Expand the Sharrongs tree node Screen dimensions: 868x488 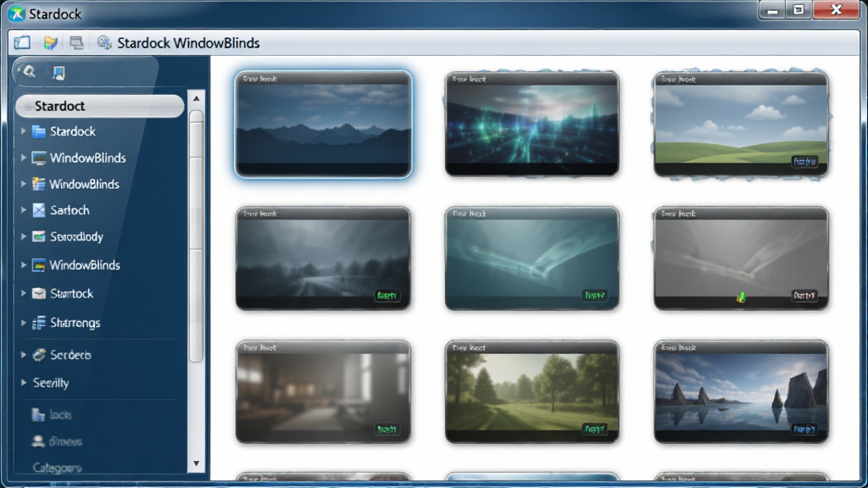tap(23, 323)
